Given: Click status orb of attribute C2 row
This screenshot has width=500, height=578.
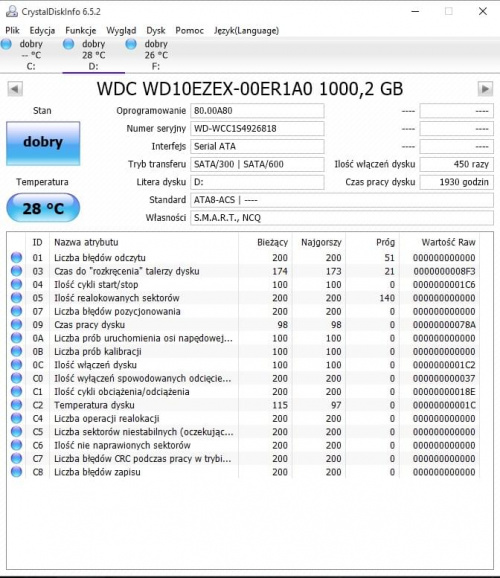Looking at the screenshot, I should click(x=16, y=405).
